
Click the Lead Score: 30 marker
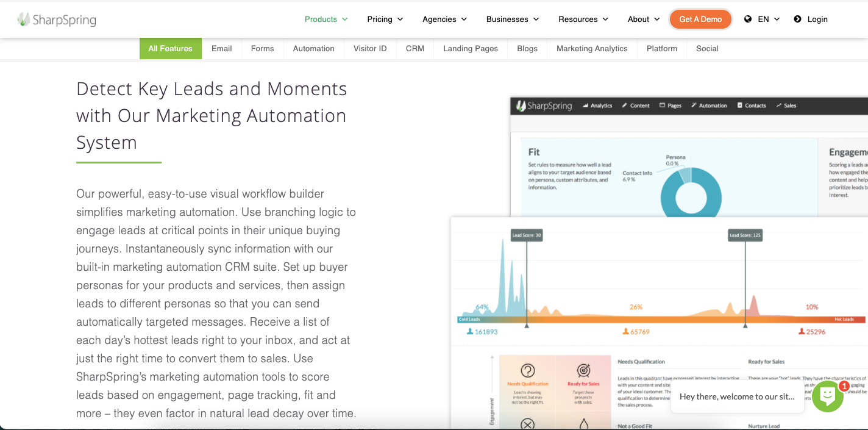pyautogui.click(x=527, y=235)
